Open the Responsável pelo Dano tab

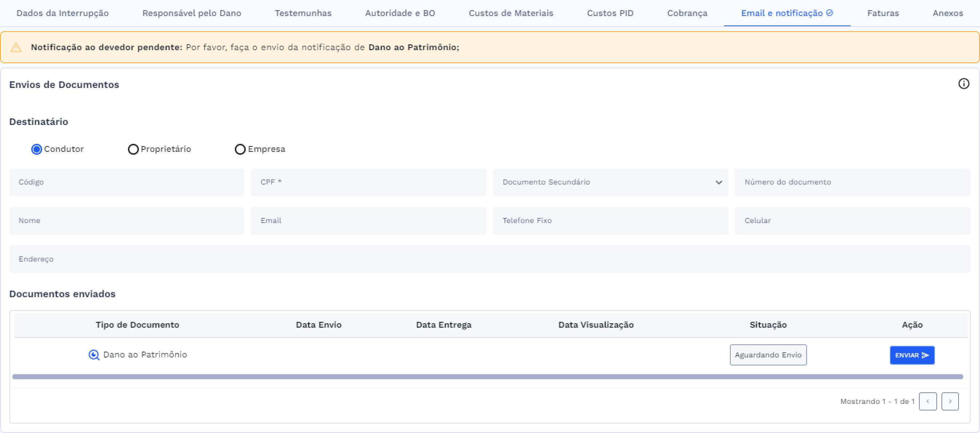[x=191, y=13]
